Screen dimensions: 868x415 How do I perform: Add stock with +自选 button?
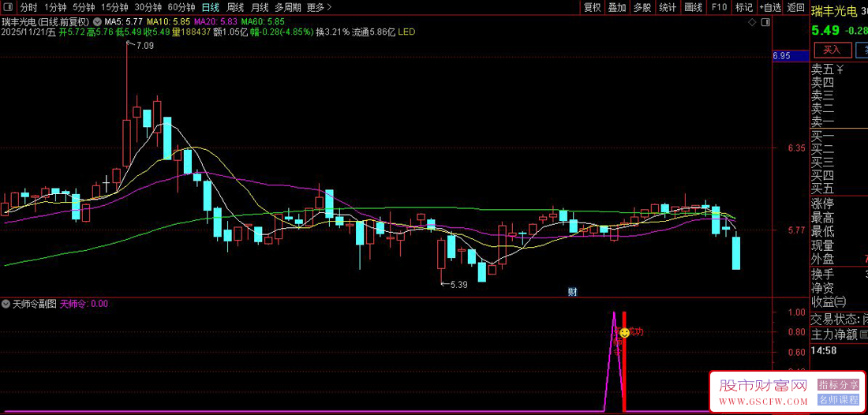(770, 7)
